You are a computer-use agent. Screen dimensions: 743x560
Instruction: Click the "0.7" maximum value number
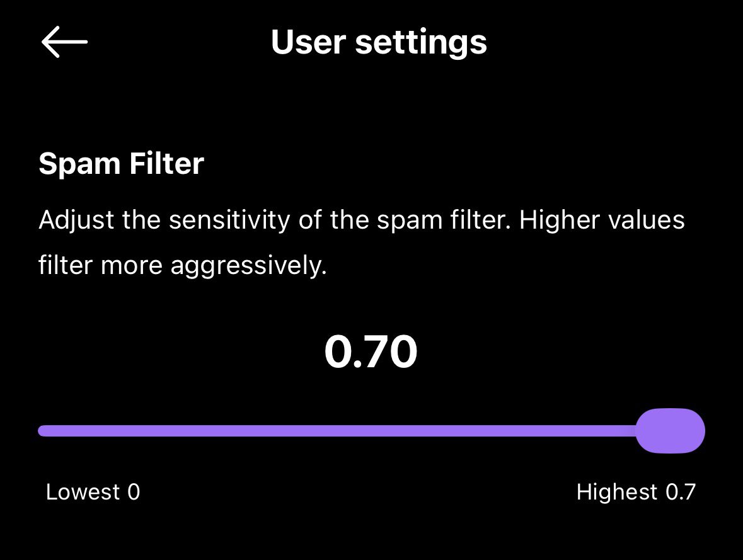681,492
